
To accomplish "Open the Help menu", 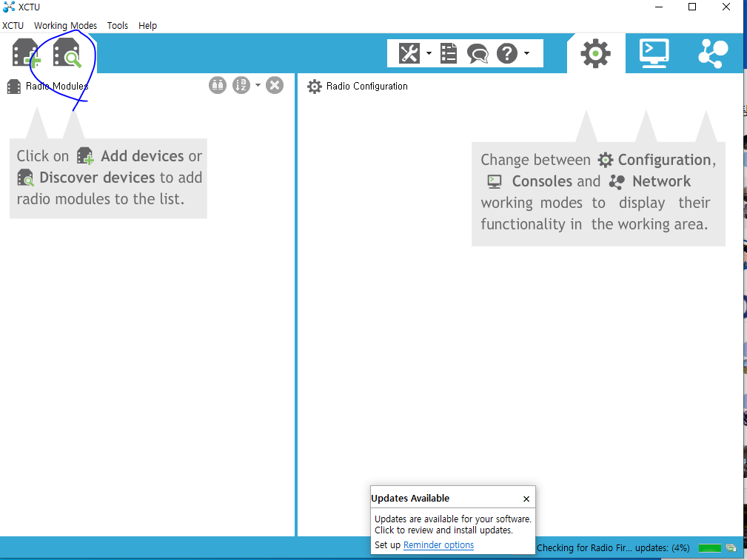I will pos(147,26).
